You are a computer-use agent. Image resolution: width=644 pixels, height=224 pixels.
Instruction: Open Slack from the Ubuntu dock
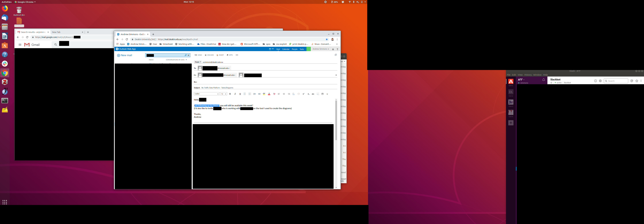pyautogui.click(x=5, y=64)
